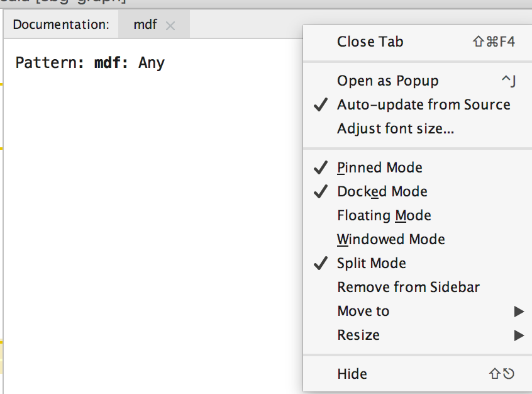Choose Close Tab from context menu
The height and width of the screenshot is (394, 532).
coord(370,42)
